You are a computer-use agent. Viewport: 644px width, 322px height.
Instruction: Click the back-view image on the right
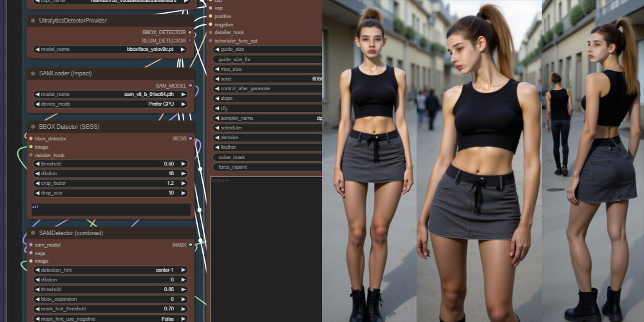pyautogui.click(x=593, y=161)
